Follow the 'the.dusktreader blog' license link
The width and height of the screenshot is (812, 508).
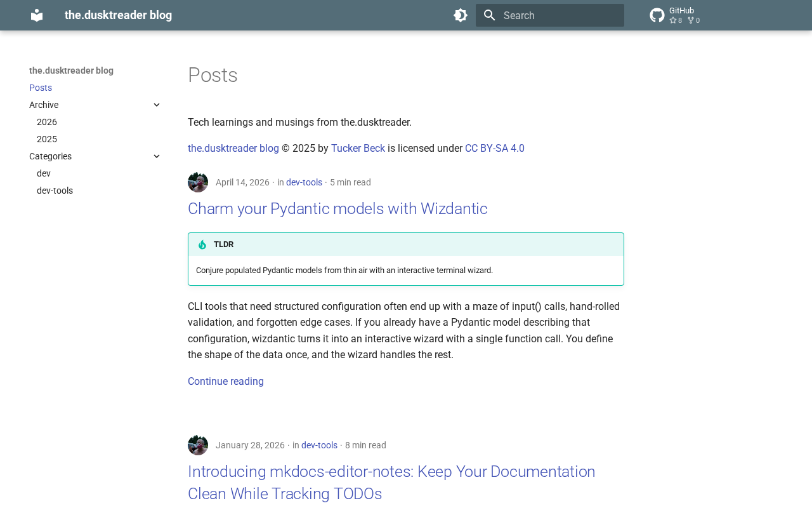click(x=233, y=149)
